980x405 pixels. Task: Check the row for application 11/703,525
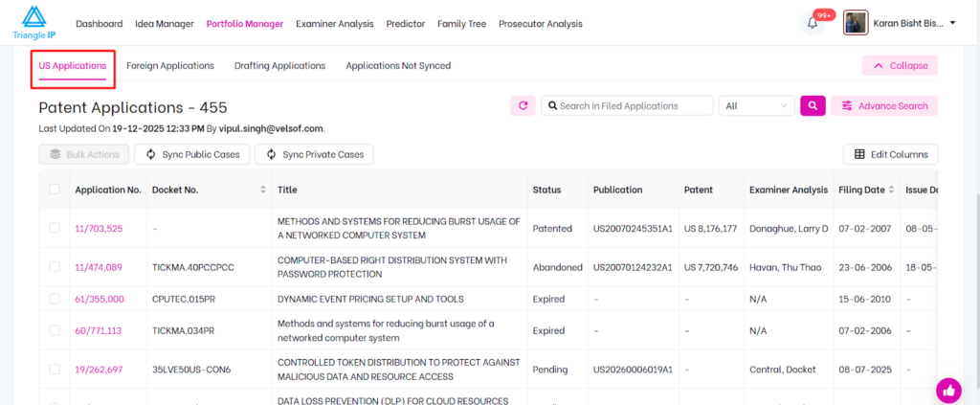coord(55,229)
